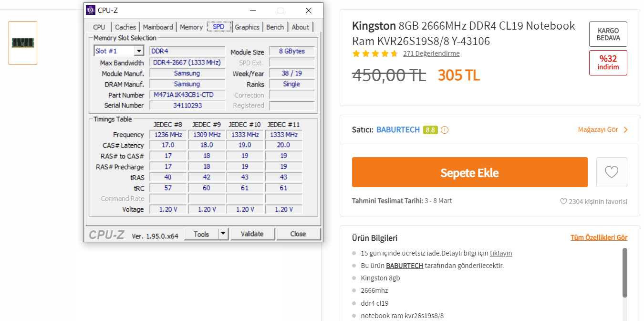Click the Validate button

pyautogui.click(x=252, y=234)
